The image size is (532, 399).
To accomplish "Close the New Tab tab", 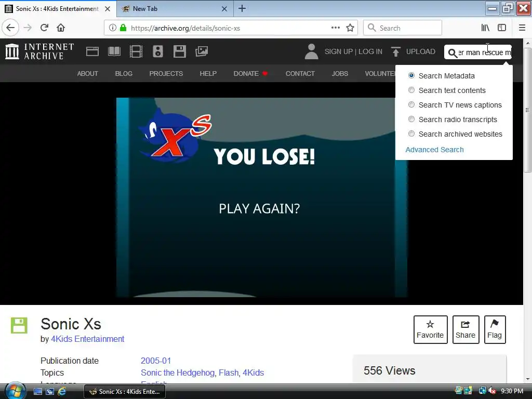I will pyautogui.click(x=224, y=9).
